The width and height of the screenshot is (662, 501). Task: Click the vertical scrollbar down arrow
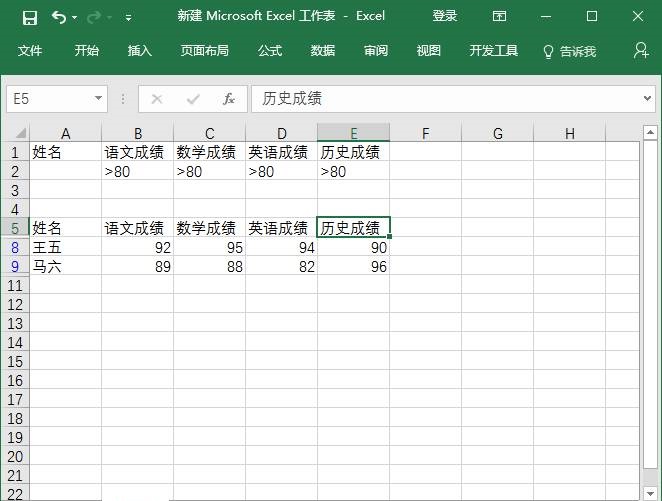(x=650, y=493)
